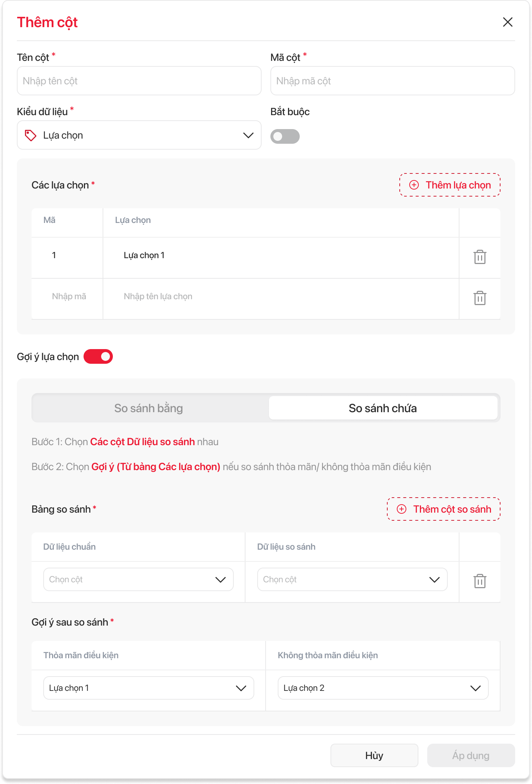Open the Kiểu dữ liệu dropdown
Screen dimensions: 532x784
point(139,135)
